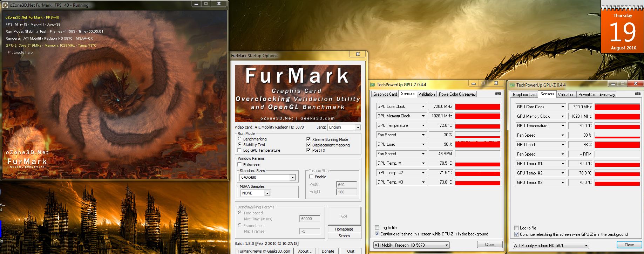The width and height of the screenshot is (644, 254).
Task: Toggle background refresh checkbox in left GPU-Z
Action: (377, 234)
